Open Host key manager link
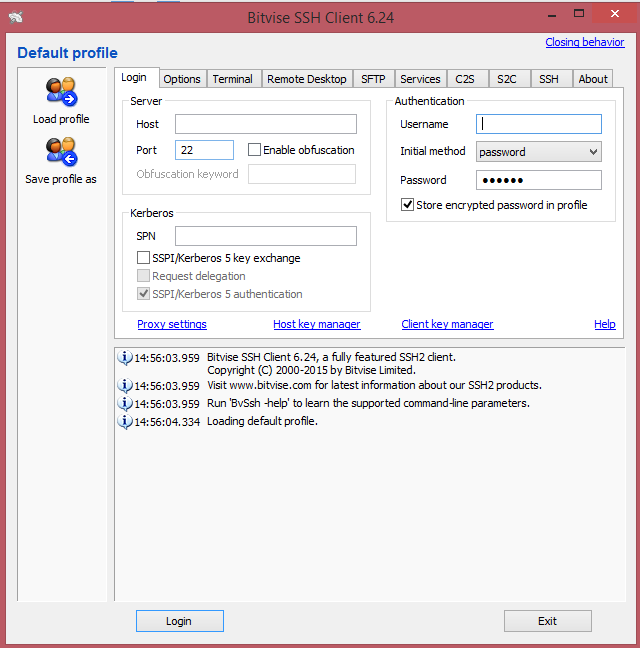Viewport: 640px width, 648px height. (317, 324)
